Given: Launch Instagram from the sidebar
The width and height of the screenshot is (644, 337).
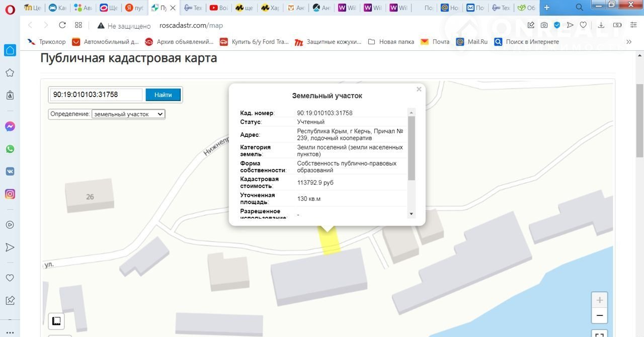Looking at the screenshot, I should coord(10,194).
